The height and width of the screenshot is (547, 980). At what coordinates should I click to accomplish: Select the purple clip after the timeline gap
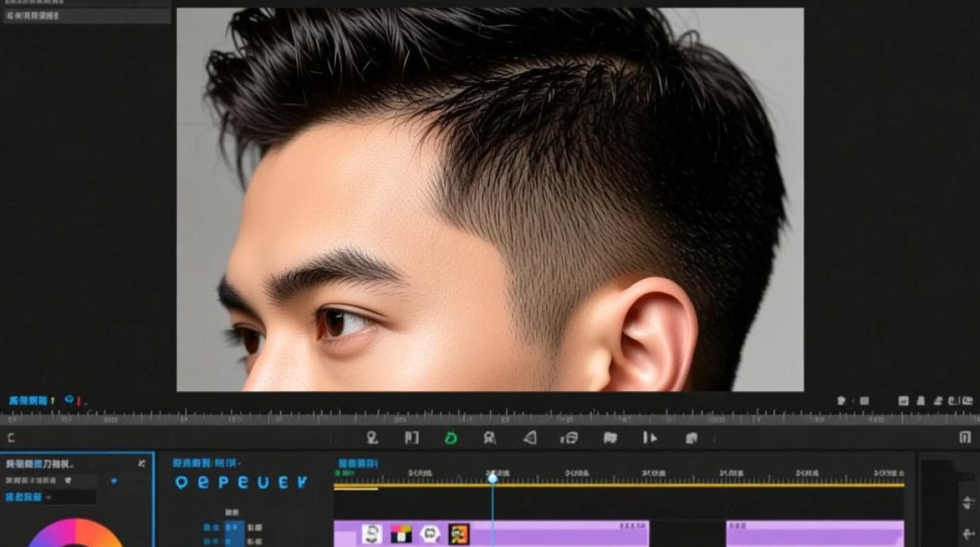[x=815, y=534]
